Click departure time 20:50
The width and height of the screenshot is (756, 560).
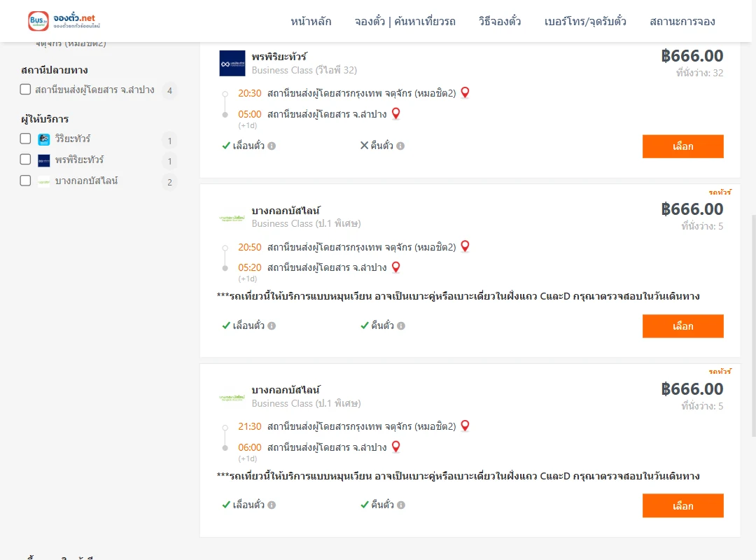pos(250,247)
